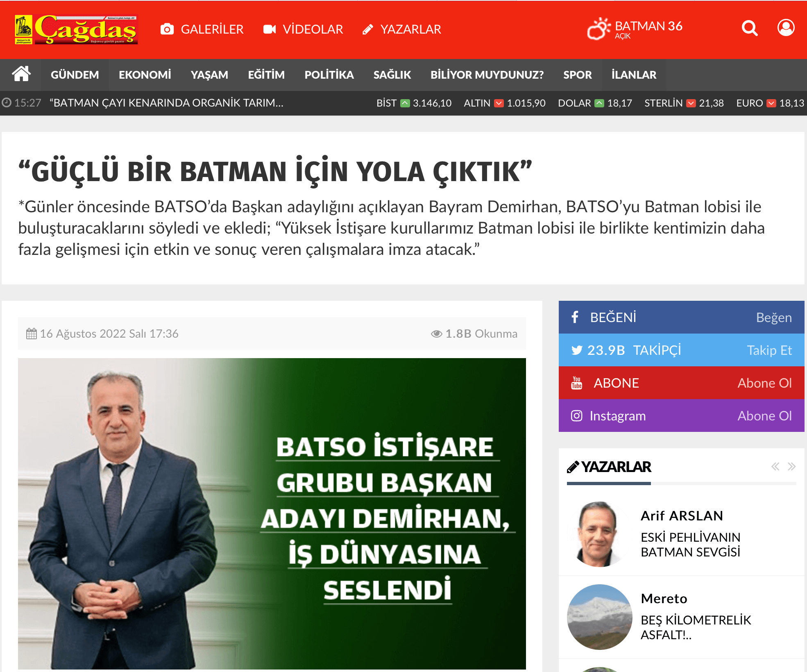Click the Facebook Beğeni icon
Viewport: 807px width, 672px height.
(575, 317)
